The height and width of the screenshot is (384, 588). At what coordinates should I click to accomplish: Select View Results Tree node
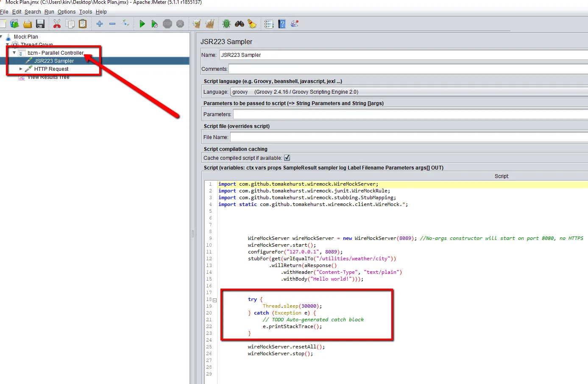pyautogui.click(x=48, y=77)
